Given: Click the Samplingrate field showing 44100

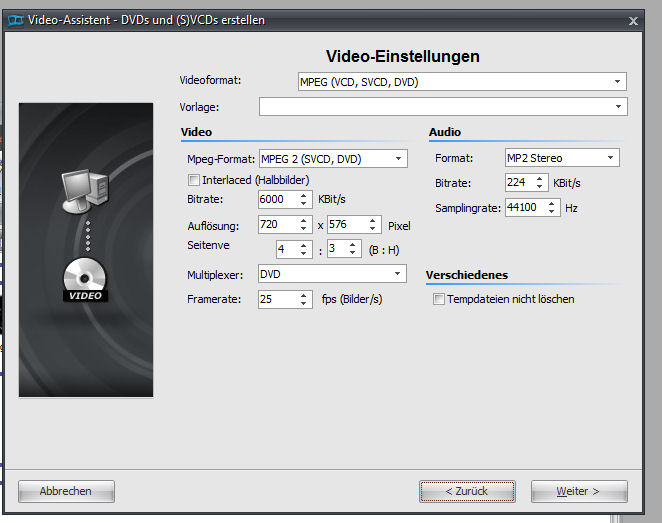Looking at the screenshot, I should coord(522,208).
